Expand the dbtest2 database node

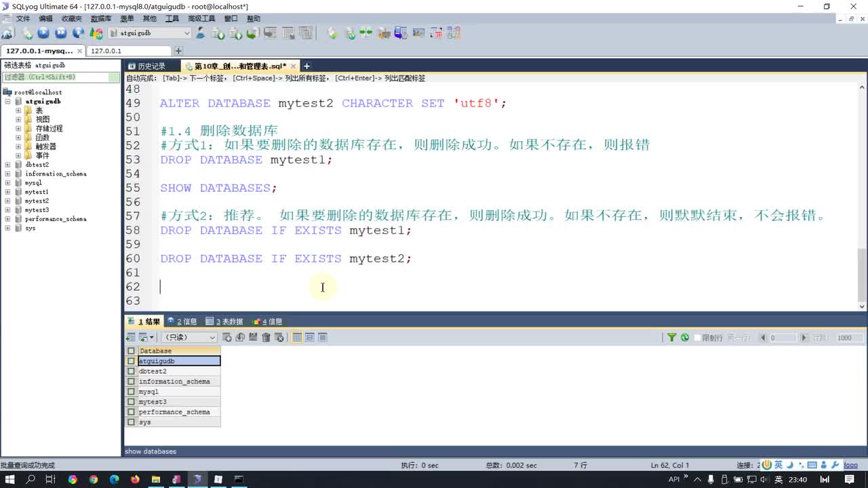coord(7,165)
